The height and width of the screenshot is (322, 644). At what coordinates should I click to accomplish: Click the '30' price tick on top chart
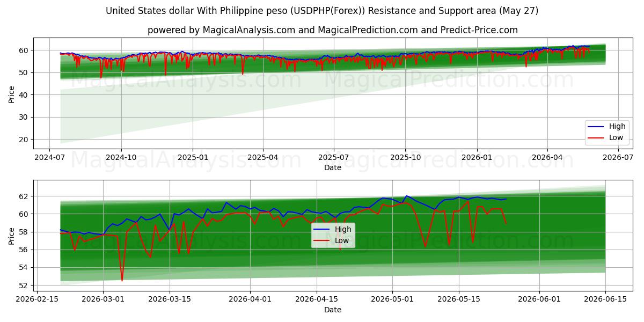[25, 117]
